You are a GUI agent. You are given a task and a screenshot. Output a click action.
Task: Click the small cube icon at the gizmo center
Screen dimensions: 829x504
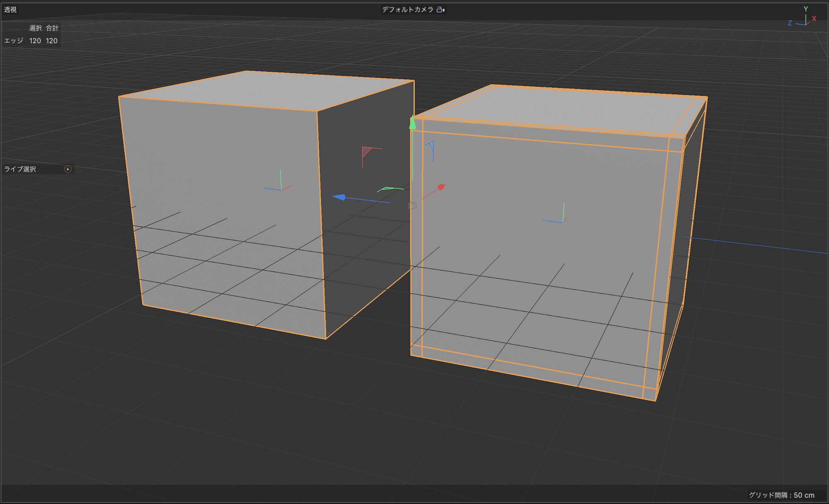click(x=412, y=206)
